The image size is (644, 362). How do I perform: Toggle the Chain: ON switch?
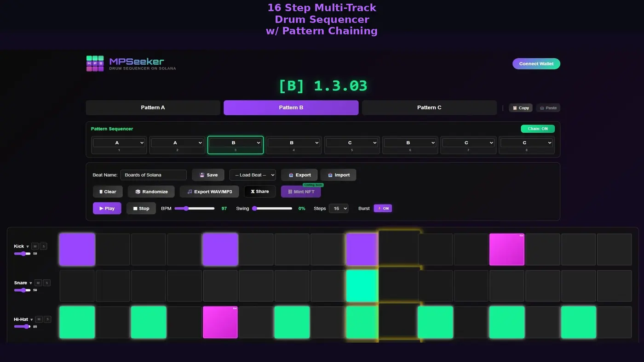coord(538,129)
